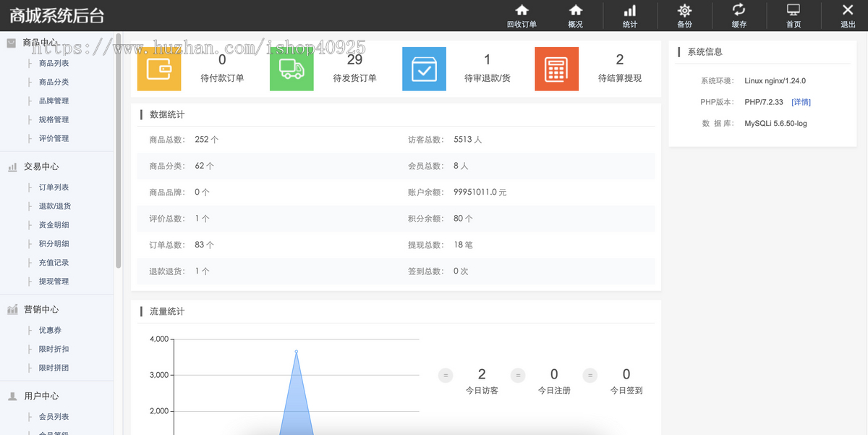The width and height of the screenshot is (868, 435).
Task: Open 订单列表 in the sidebar
Action: [54, 187]
